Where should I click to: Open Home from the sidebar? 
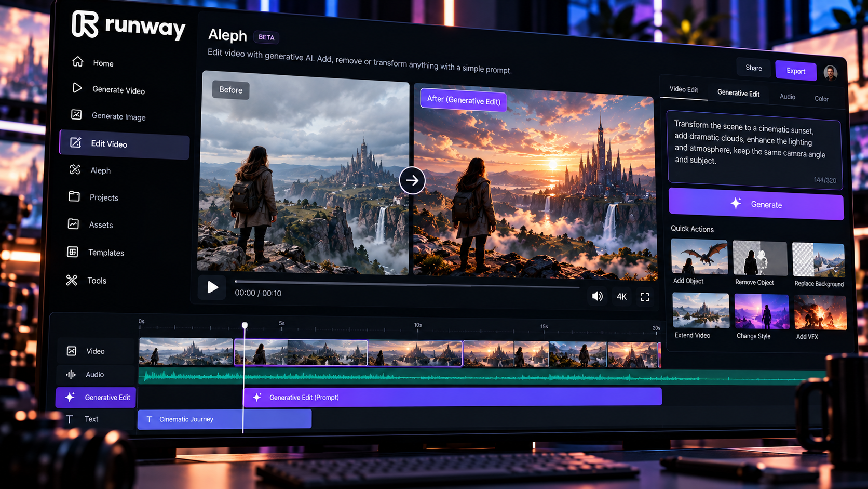tap(93, 62)
